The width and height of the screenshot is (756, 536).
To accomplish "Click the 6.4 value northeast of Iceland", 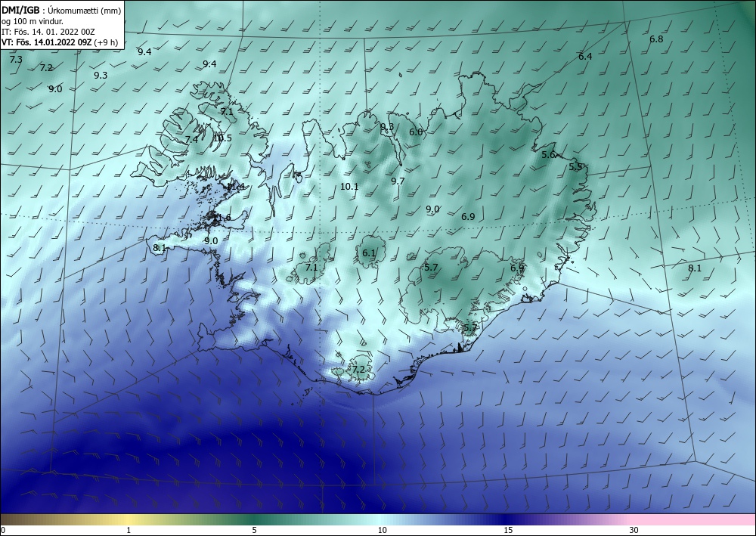I will coord(585,57).
